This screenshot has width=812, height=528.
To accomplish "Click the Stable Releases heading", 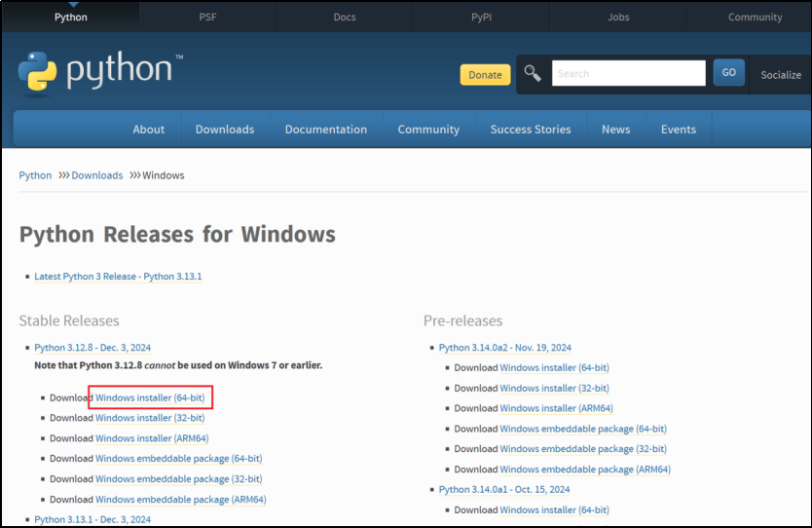I will pyautogui.click(x=69, y=321).
